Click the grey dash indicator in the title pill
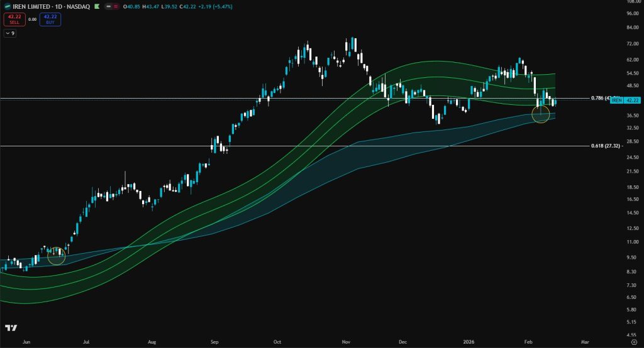Viewport: 644px width, 348px height. [109, 6]
